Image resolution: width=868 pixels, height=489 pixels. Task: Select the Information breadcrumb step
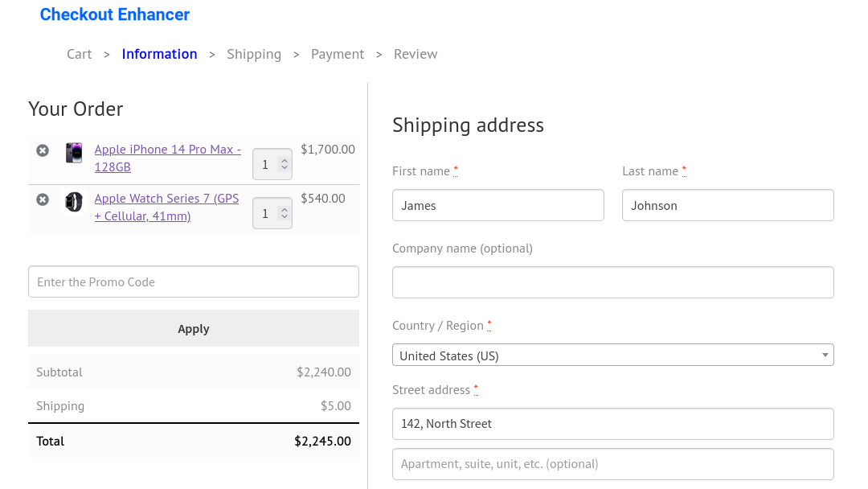click(159, 54)
